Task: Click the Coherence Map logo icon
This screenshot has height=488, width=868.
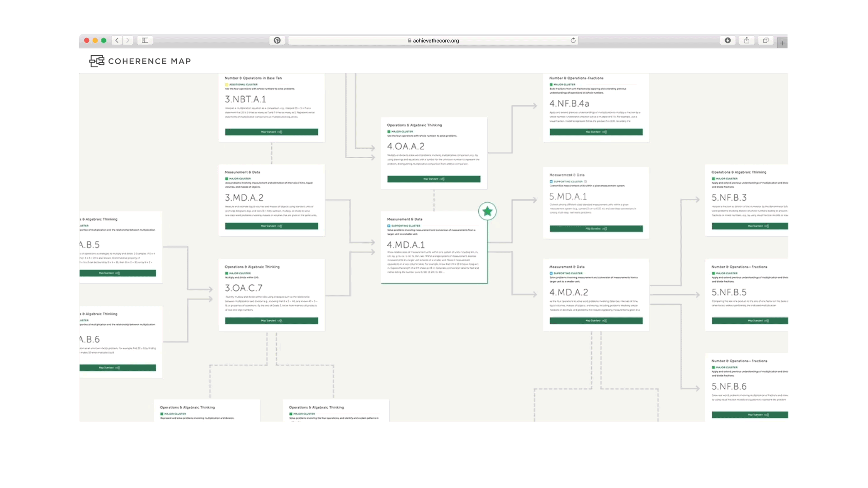Action: [x=97, y=61]
